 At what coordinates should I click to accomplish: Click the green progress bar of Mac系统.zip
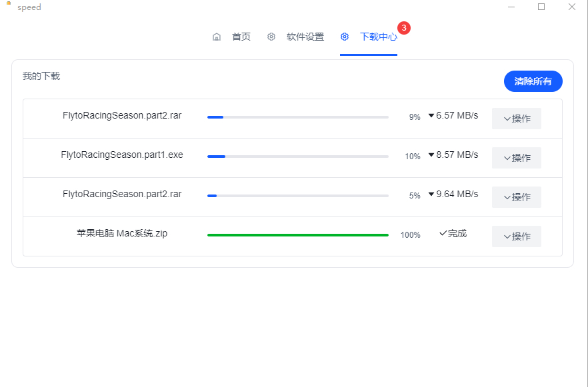click(297, 234)
